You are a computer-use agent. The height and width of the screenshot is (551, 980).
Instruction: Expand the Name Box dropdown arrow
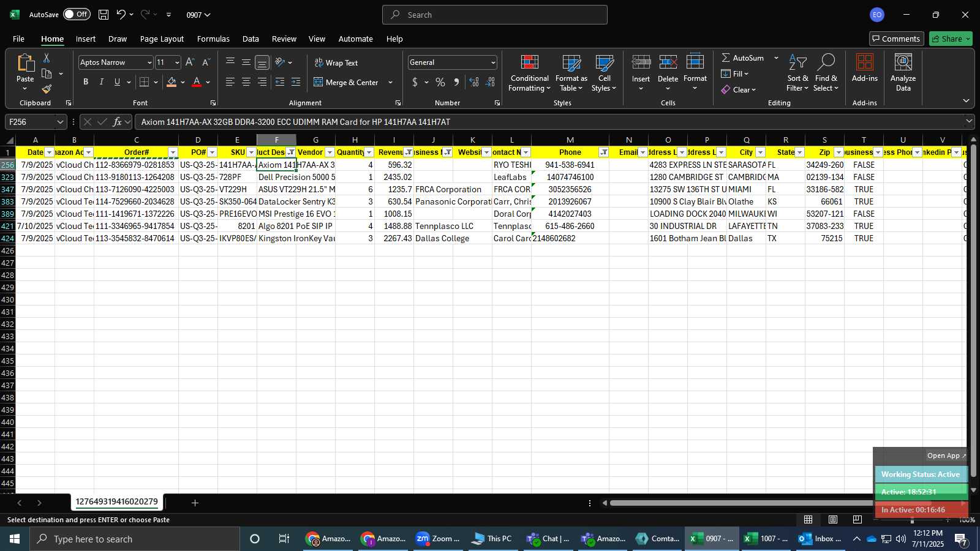[60, 122]
